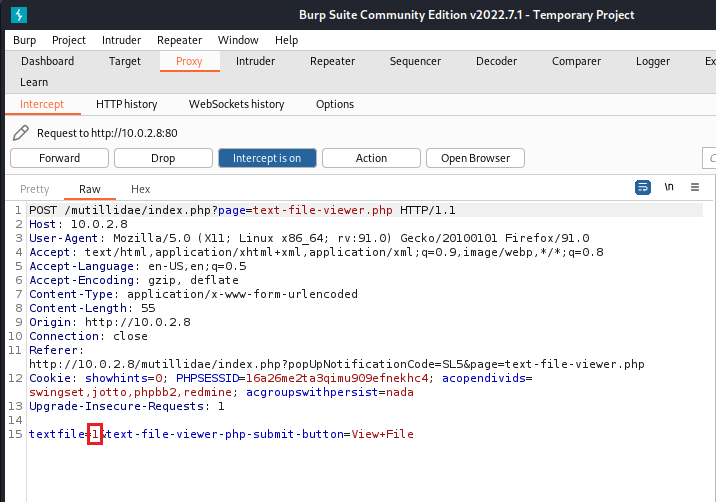Image resolution: width=716 pixels, height=502 pixels.
Task: Open the WebSockets history sub-tab
Action: coord(237,104)
